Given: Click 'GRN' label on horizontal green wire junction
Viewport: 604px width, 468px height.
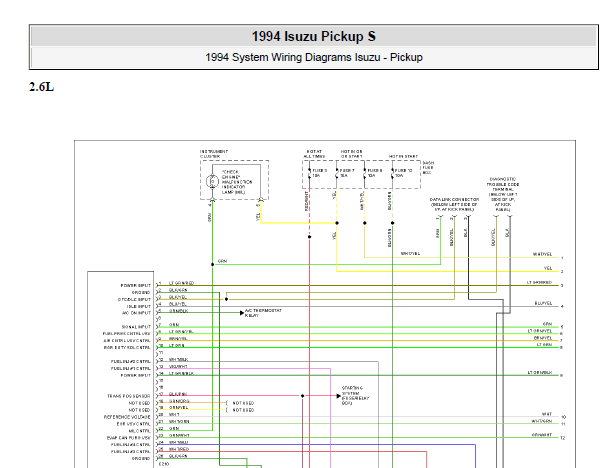Looking at the screenshot, I should (222, 261).
